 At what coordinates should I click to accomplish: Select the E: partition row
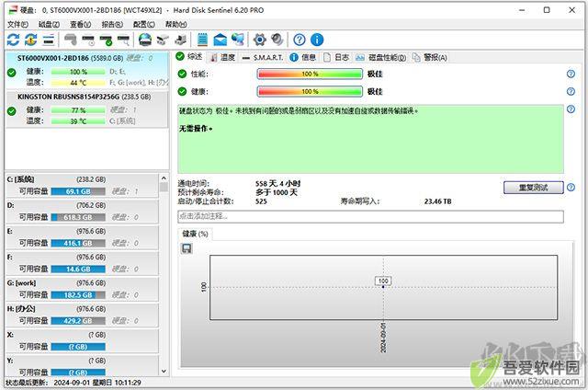pyautogui.click(x=82, y=237)
